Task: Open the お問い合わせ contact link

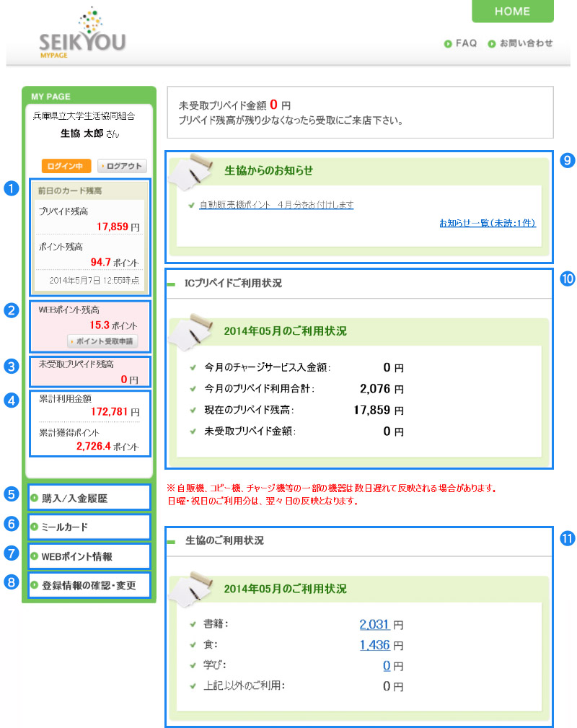Action: pos(524,43)
